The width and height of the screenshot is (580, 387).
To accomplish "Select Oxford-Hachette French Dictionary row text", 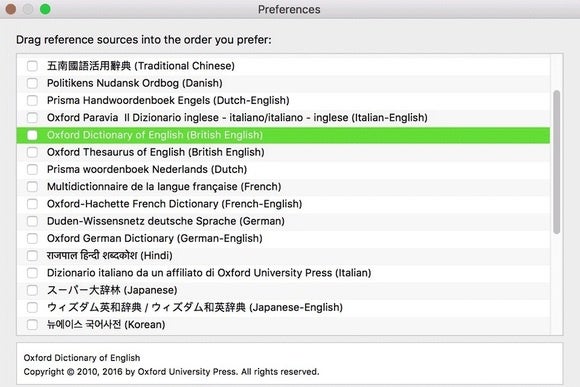I will (174, 204).
